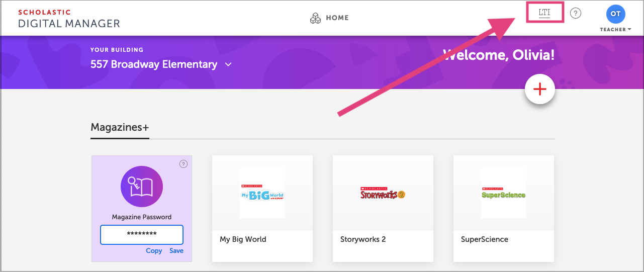Click the Scholastic Digital Manager logo
Image resolution: width=644 pixels, height=272 pixels.
coord(69,19)
